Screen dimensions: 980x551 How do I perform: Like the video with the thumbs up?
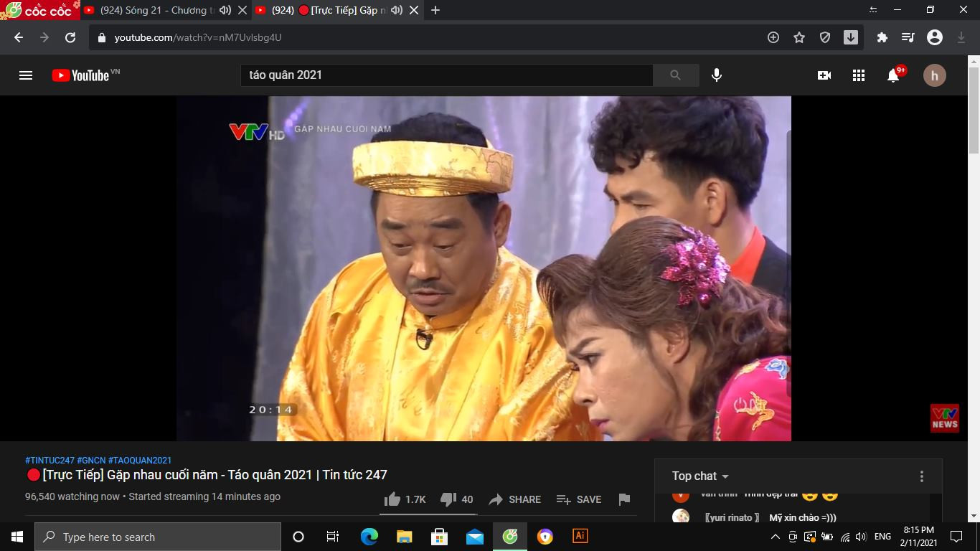394,499
